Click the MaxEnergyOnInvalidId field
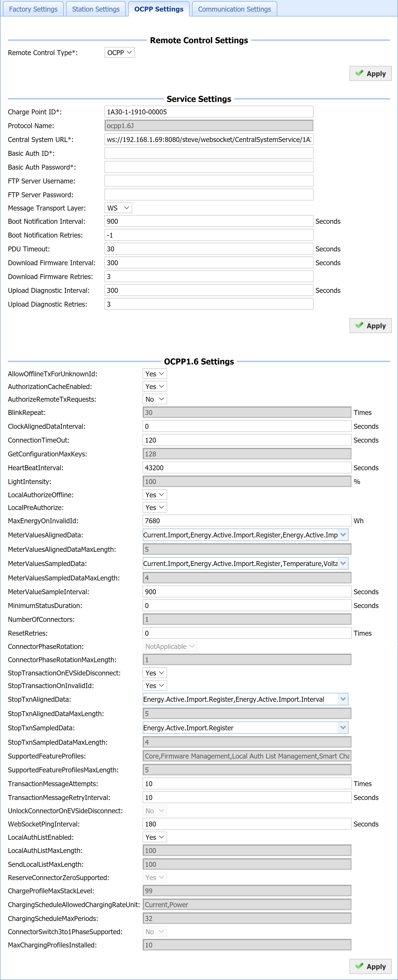Screen dimensions: 398x980 [x=247, y=521]
